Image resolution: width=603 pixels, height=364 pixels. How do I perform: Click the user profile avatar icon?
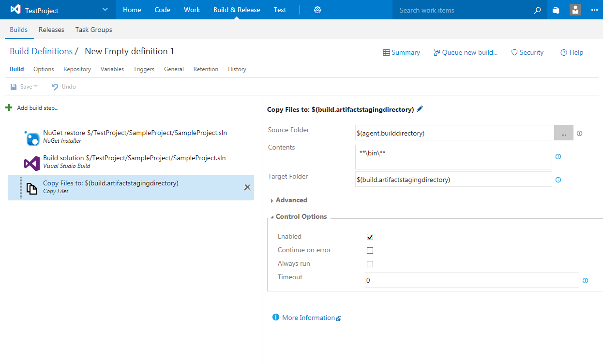tap(575, 10)
